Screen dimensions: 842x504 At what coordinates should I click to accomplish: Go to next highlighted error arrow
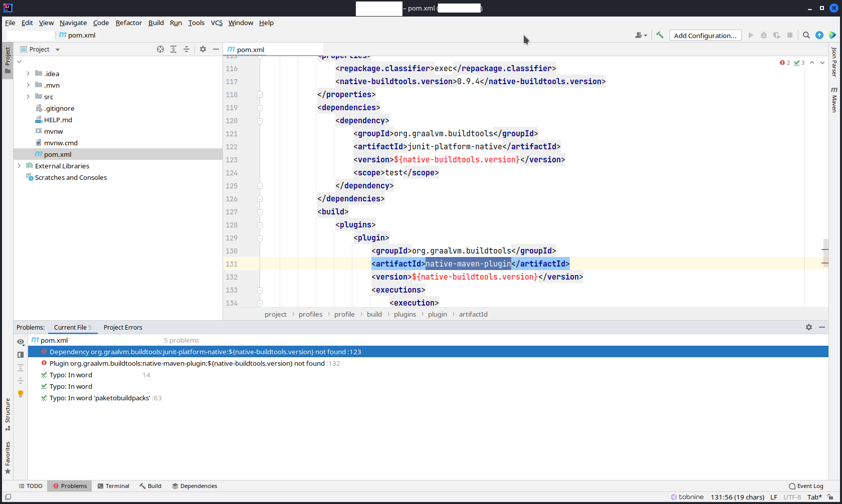822,63
